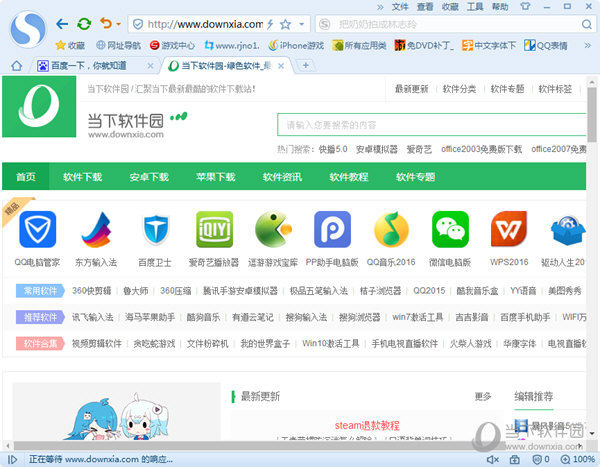Open WPS2016 icon
The image size is (600, 467).
[509, 229]
